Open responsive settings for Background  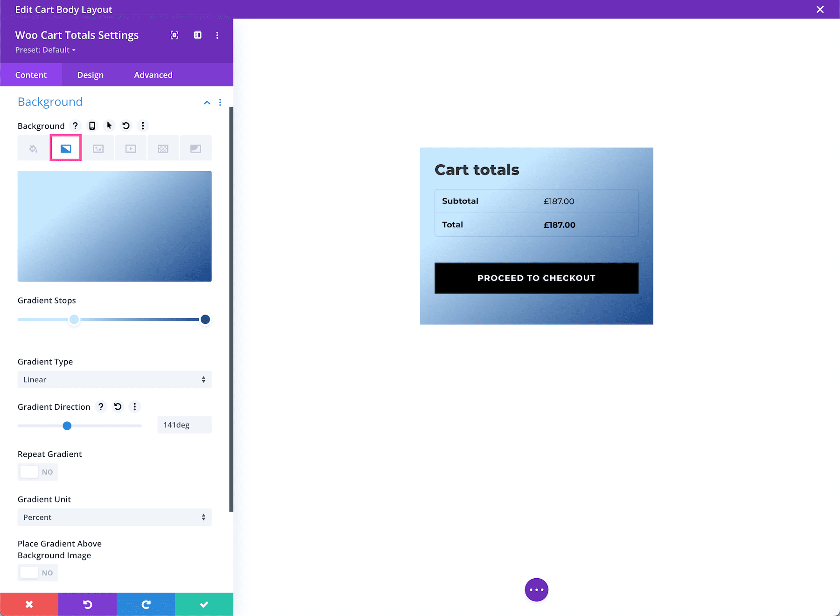coord(92,126)
